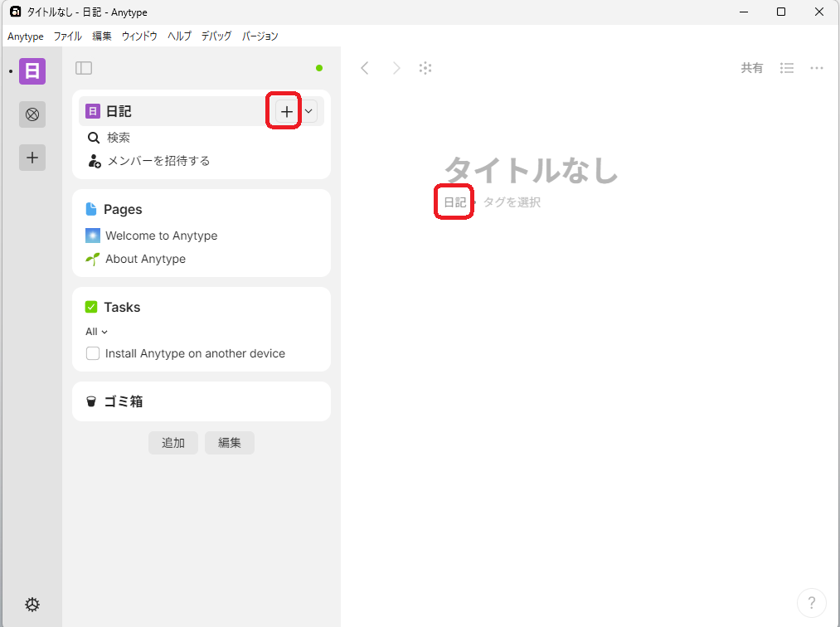Open settings via the gear icon
Viewport: 840px width, 627px height.
(32, 605)
